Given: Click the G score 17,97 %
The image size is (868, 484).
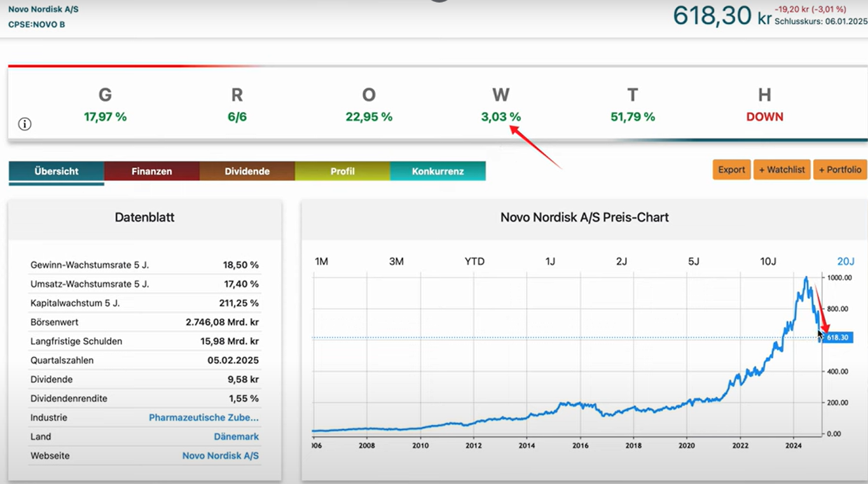Looking at the screenshot, I should 105,117.
